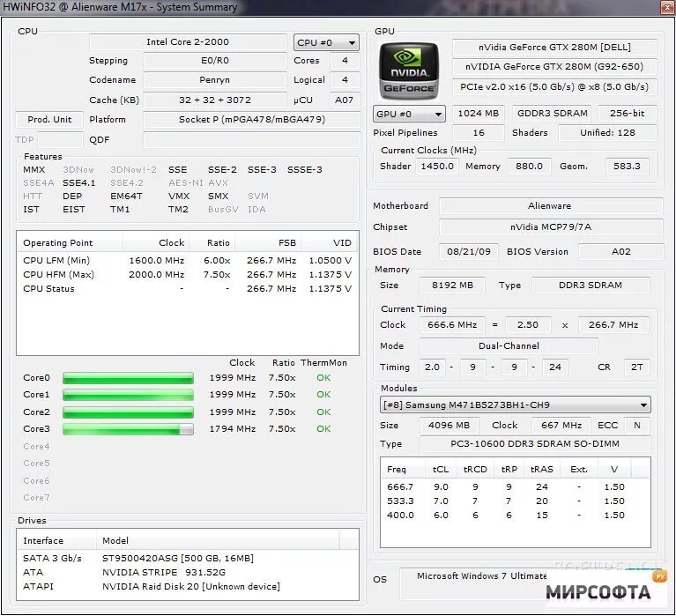This screenshot has height=616, width=676.
Task: Click the FSB column header
Action: pyautogui.click(x=268, y=242)
